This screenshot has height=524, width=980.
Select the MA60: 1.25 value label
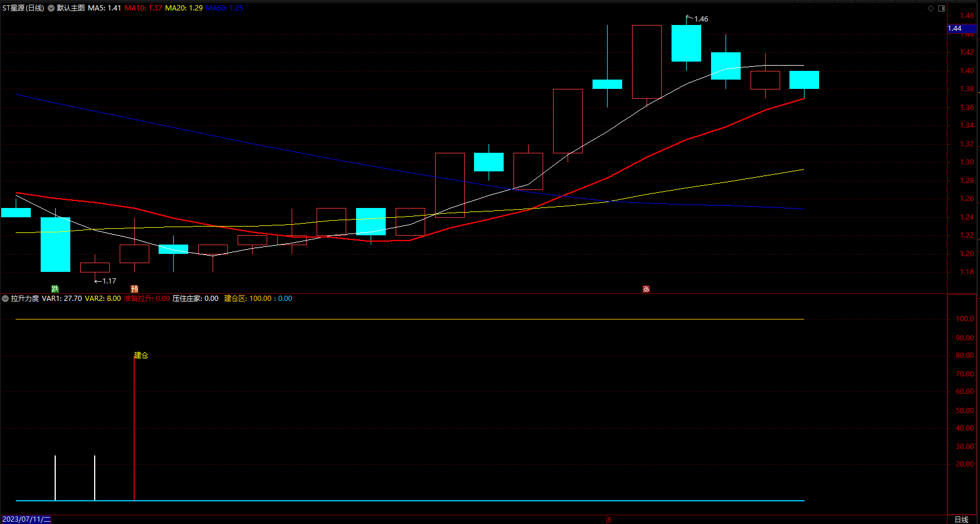point(224,8)
